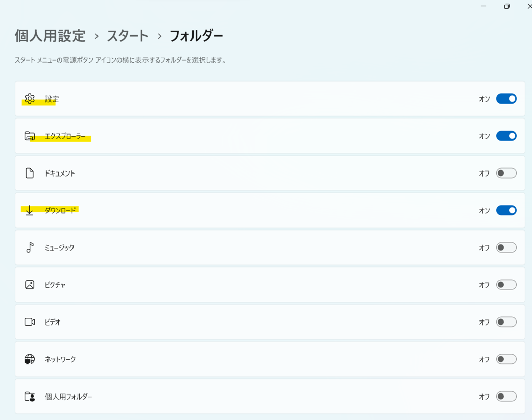Click the ビデオ camera icon

pyautogui.click(x=30, y=322)
